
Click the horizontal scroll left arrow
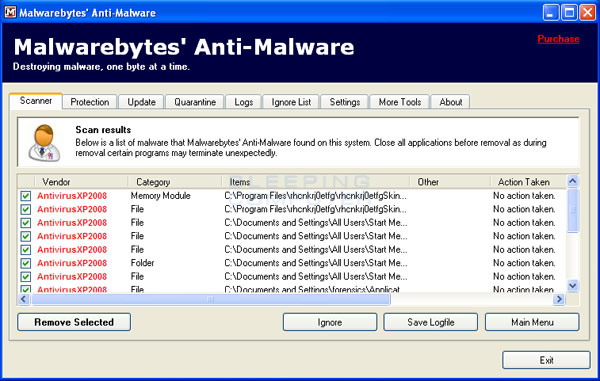coord(24,299)
